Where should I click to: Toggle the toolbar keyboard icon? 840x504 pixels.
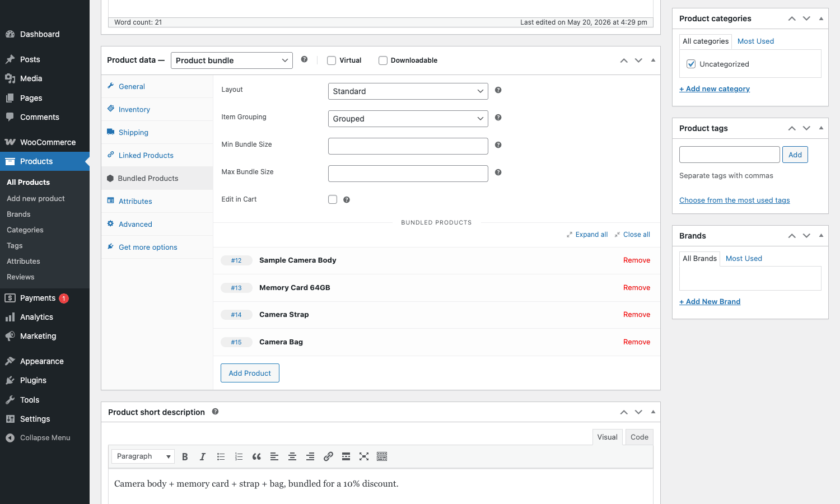(x=382, y=456)
